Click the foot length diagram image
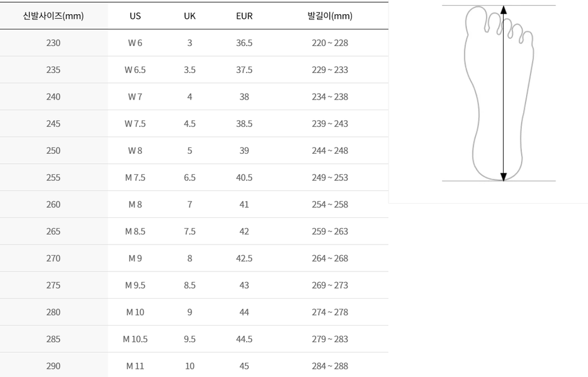This screenshot has width=588, height=377. [x=499, y=93]
